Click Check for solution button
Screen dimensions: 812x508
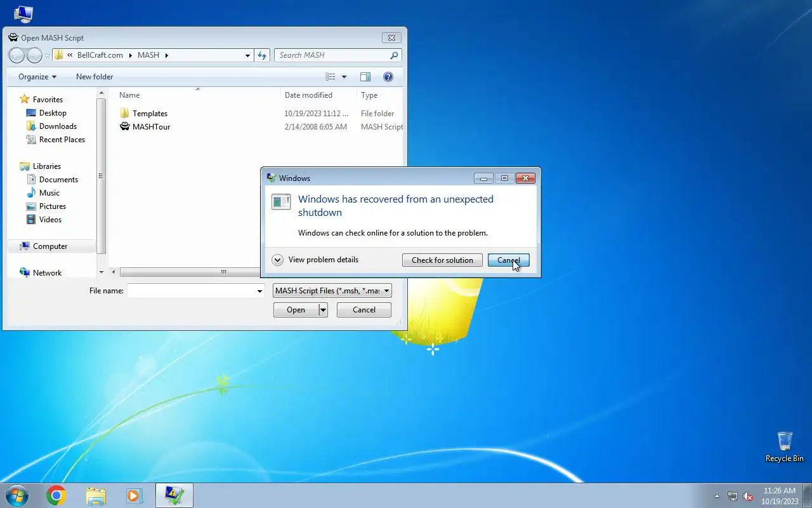tap(442, 260)
